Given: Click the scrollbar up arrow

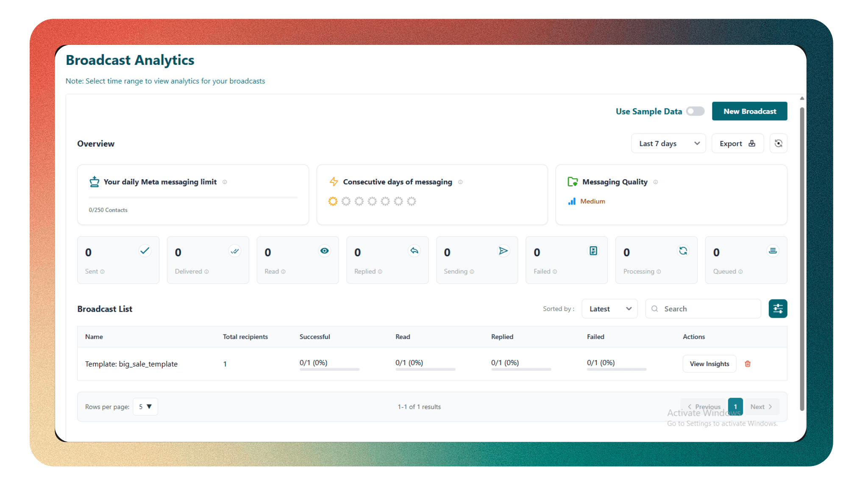Looking at the screenshot, I should click(x=802, y=98).
